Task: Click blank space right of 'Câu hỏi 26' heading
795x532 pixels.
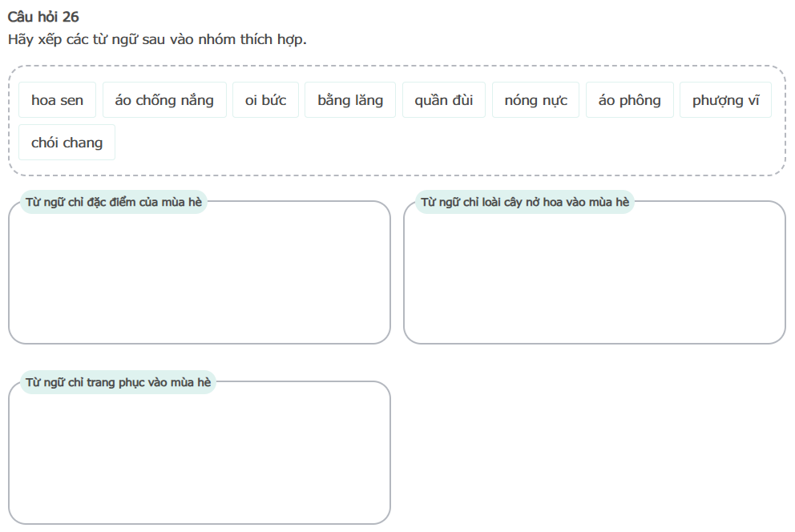Action: pyautogui.click(x=401, y=17)
